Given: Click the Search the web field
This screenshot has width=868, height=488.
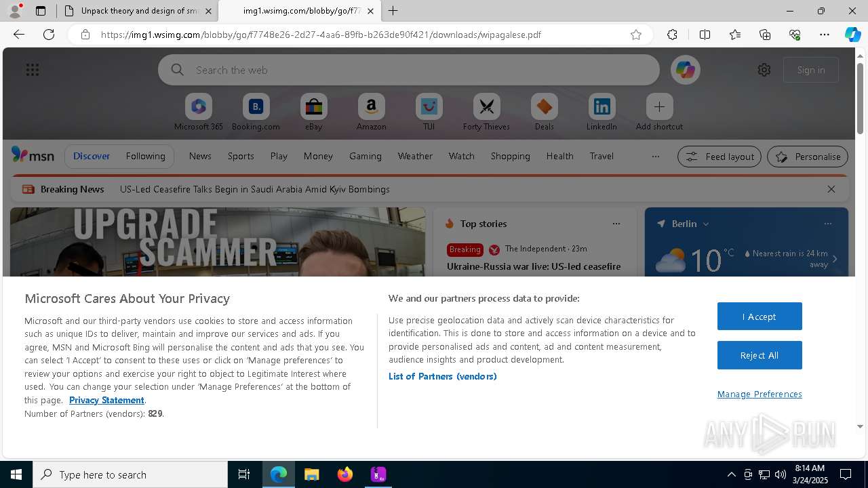Looking at the screenshot, I should [x=409, y=70].
